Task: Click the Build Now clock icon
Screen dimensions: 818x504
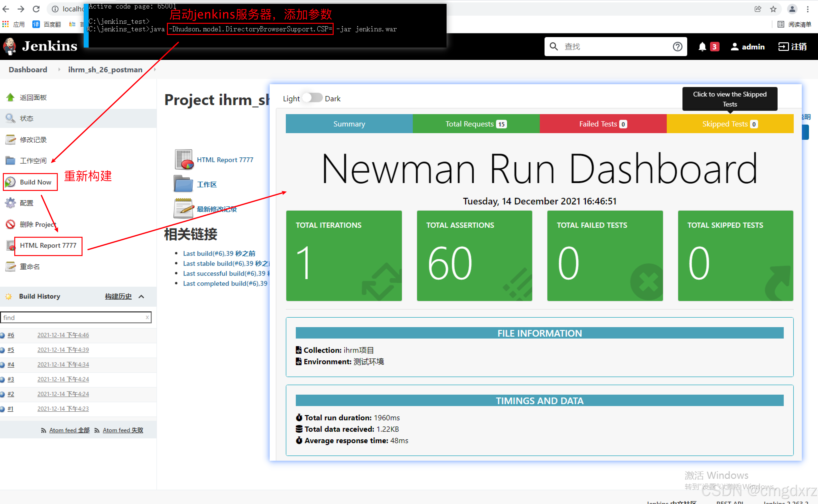Action: click(10, 182)
